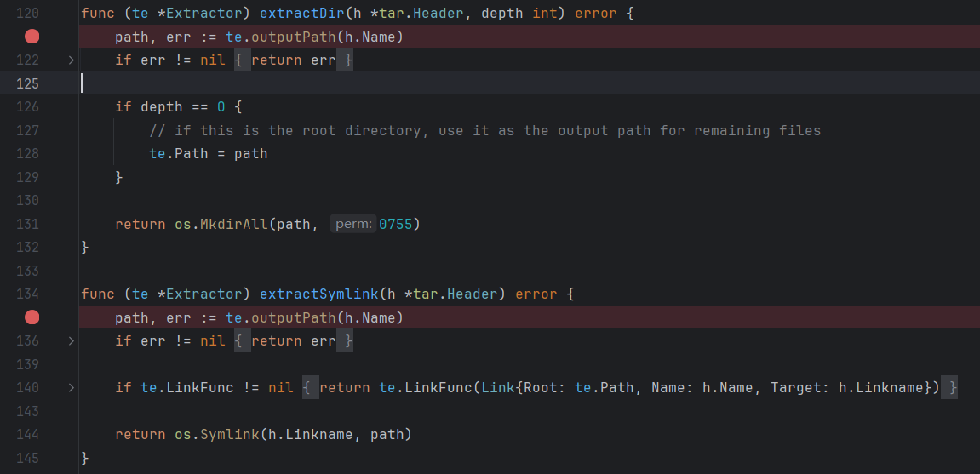The width and height of the screenshot is (980, 474).
Task: Click the extractDir function name
Action: (x=301, y=14)
